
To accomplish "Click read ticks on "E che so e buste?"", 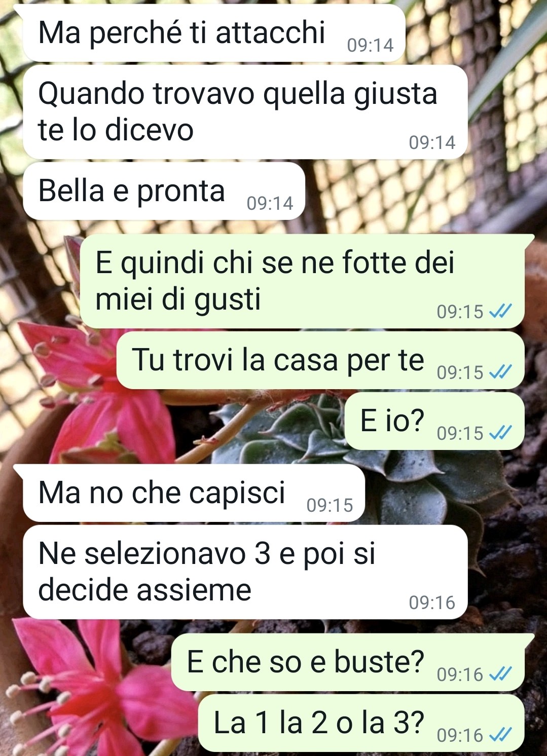I will pyautogui.click(x=500, y=674).
